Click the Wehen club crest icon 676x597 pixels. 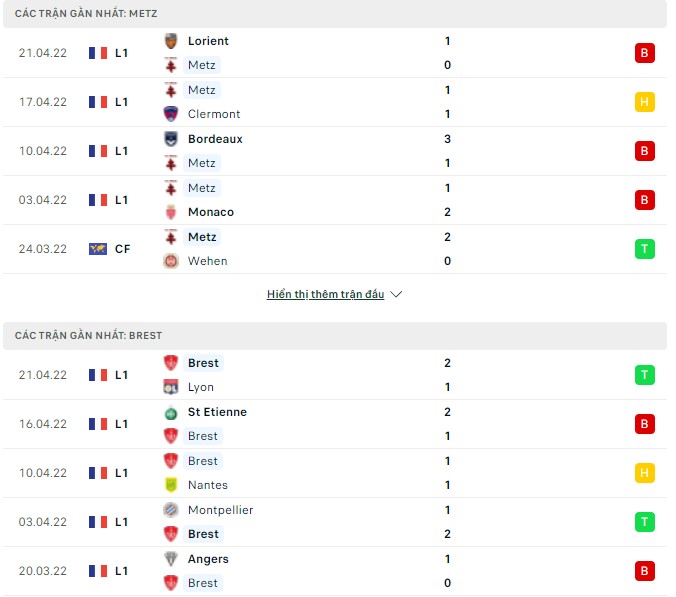click(x=171, y=261)
